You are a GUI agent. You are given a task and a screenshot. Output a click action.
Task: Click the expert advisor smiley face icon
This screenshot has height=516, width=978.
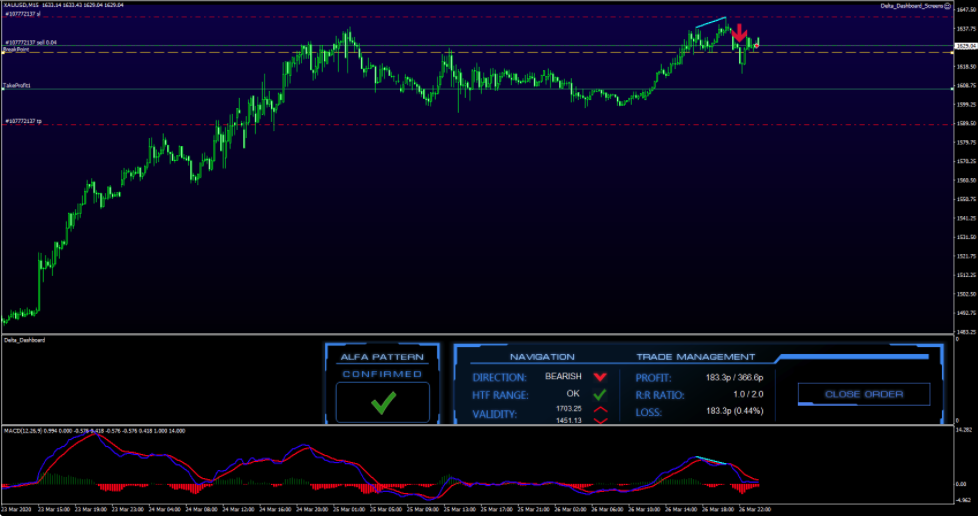click(x=947, y=6)
